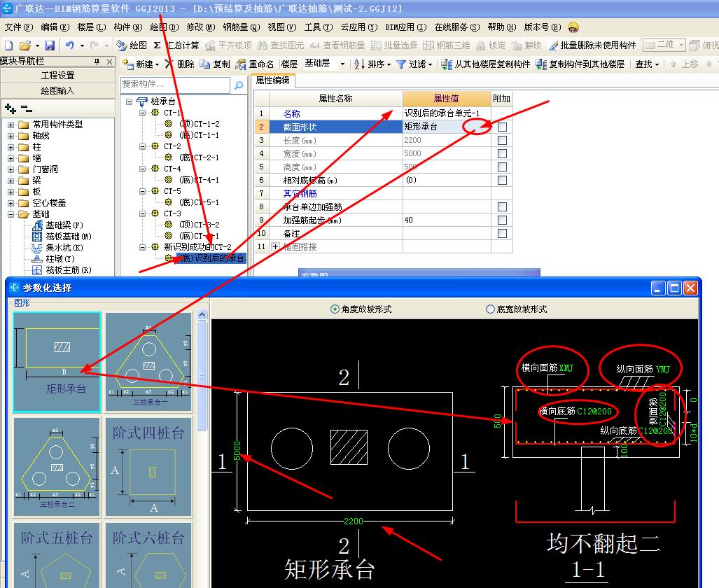719x588 pixels.
Task: Click the 绘图输入 panel button
Action: click(58, 91)
